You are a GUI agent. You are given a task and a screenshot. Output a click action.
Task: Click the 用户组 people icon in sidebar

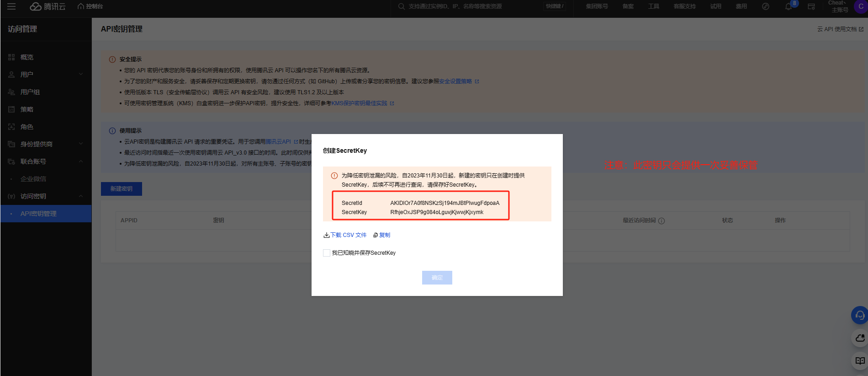tap(11, 92)
